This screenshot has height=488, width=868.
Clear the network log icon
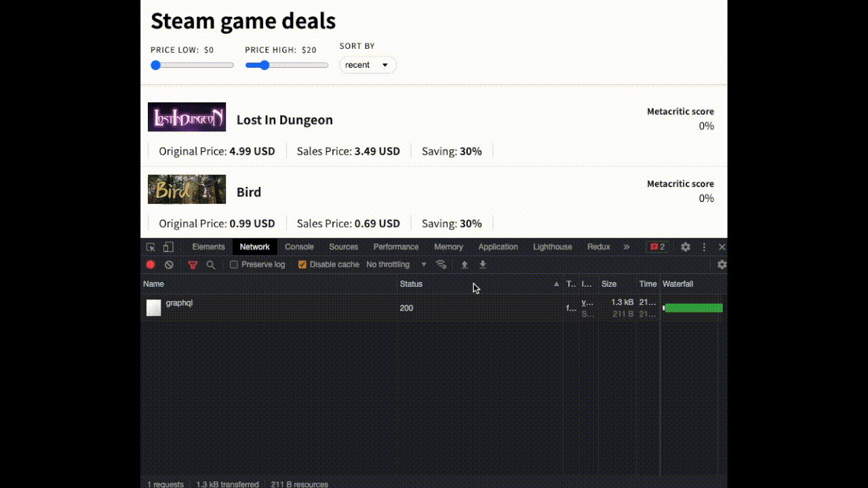point(169,264)
